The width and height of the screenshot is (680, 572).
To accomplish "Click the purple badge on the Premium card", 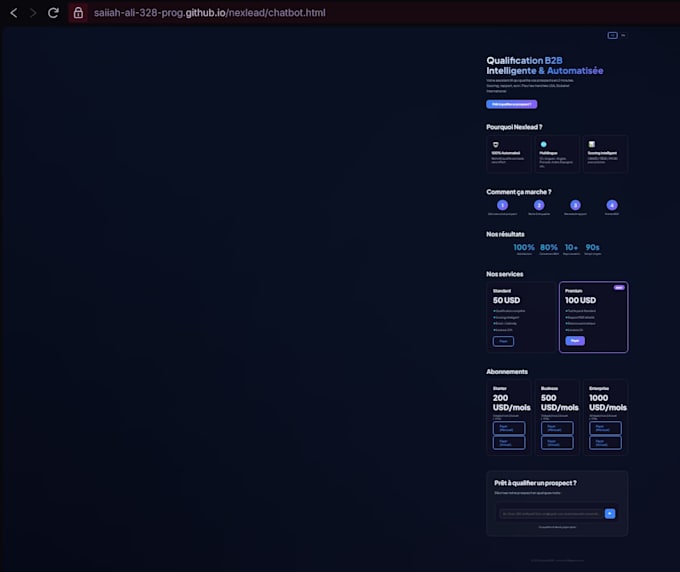I will tap(619, 288).
